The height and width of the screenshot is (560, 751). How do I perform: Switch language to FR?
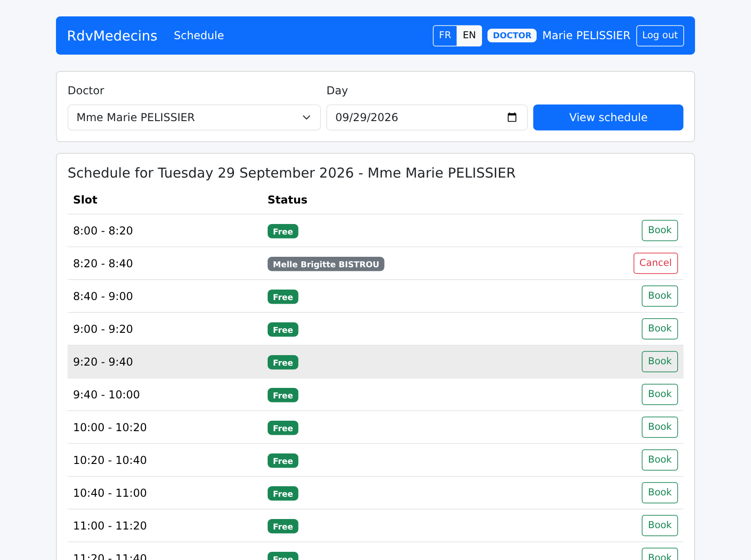pyautogui.click(x=445, y=36)
